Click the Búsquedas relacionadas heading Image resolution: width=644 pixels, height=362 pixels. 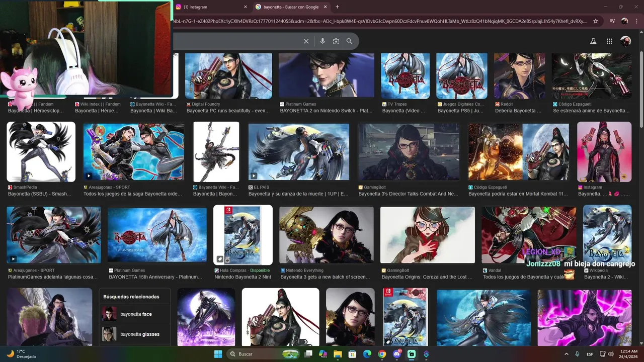[131, 297]
